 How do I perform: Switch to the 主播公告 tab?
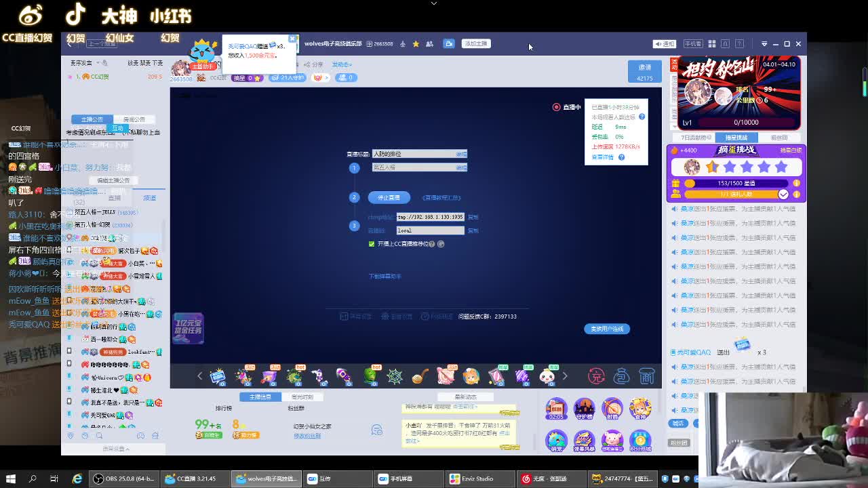coord(92,119)
